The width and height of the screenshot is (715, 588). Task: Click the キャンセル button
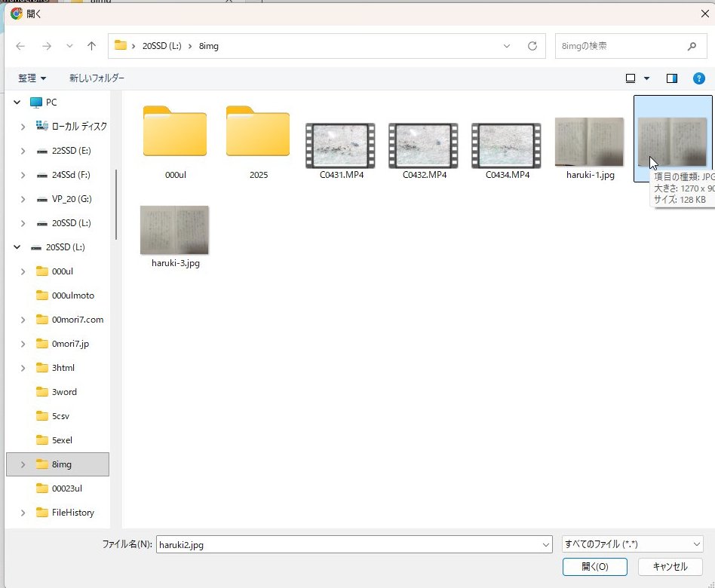tap(670, 567)
